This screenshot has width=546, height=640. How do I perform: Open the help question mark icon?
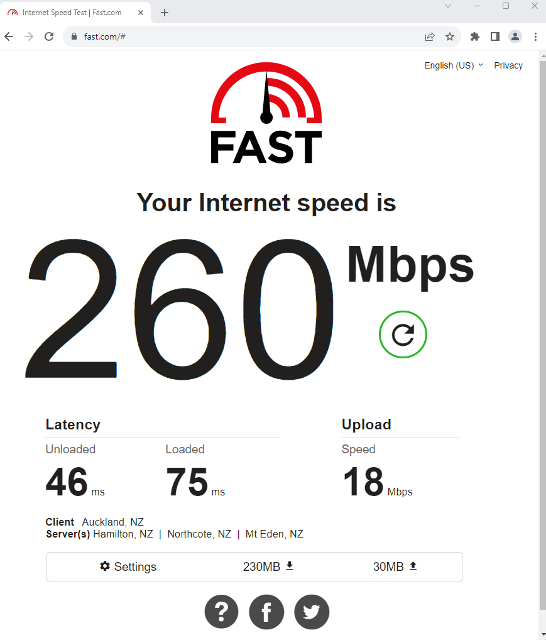tap(222, 611)
